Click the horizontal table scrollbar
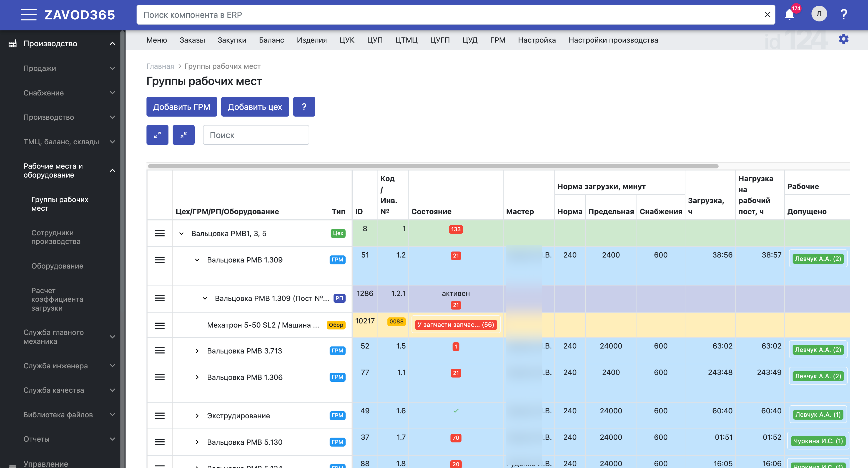 [x=433, y=166]
